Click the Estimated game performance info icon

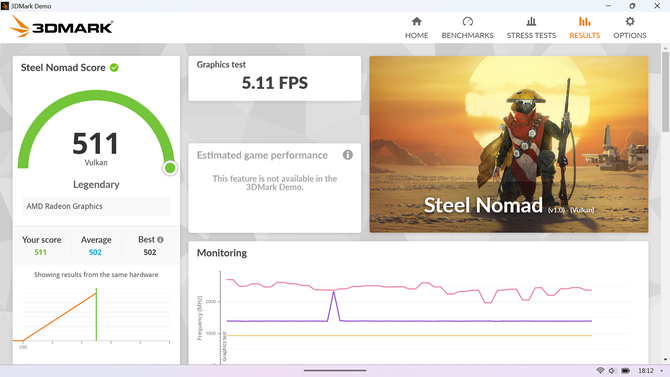(x=348, y=155)
